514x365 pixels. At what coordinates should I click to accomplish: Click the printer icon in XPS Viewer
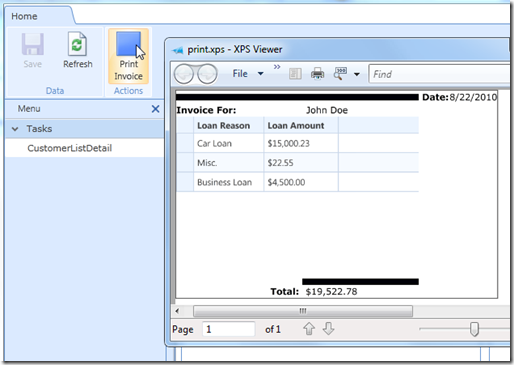317,74
